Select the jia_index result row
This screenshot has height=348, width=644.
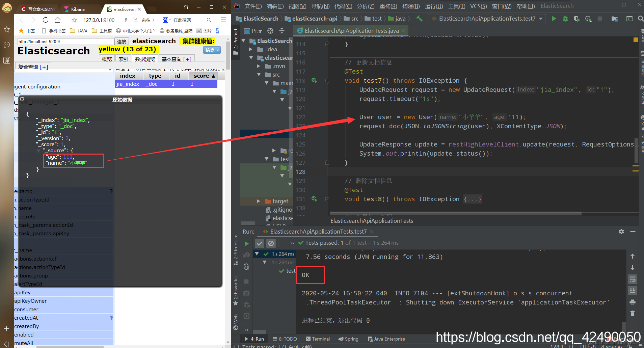166,84
